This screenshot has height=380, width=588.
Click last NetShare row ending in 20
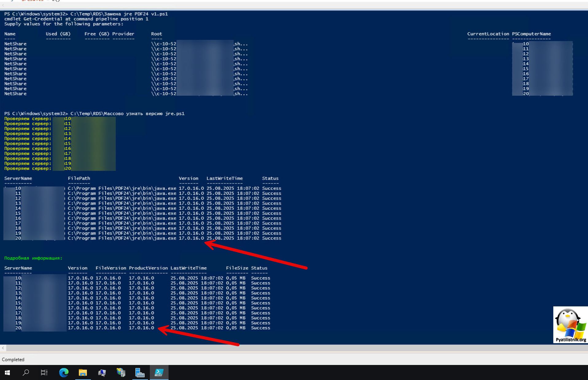(x=15, y=94)
